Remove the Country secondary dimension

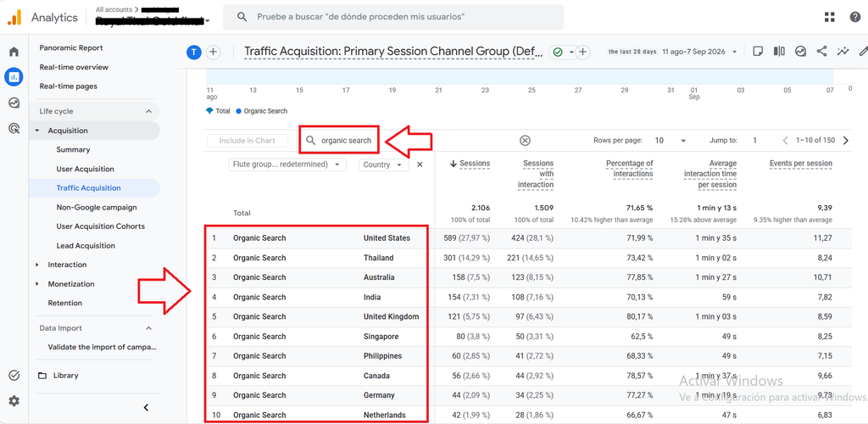point(420,165)
